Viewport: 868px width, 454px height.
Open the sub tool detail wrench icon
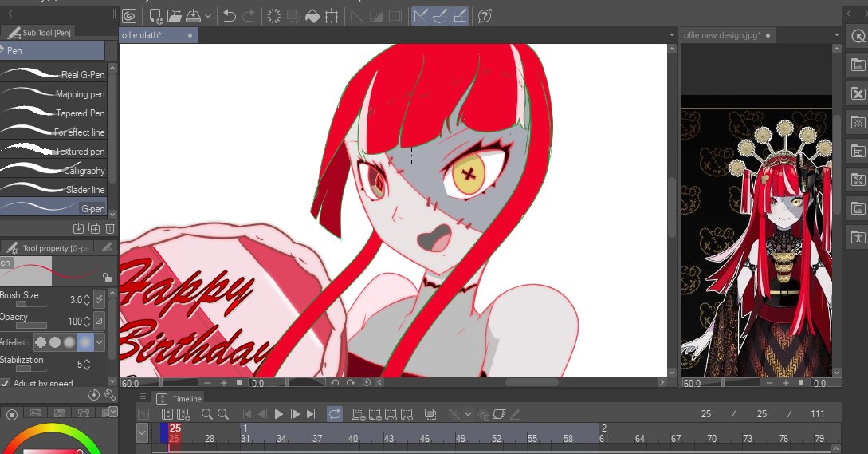(x=110, y=395)
